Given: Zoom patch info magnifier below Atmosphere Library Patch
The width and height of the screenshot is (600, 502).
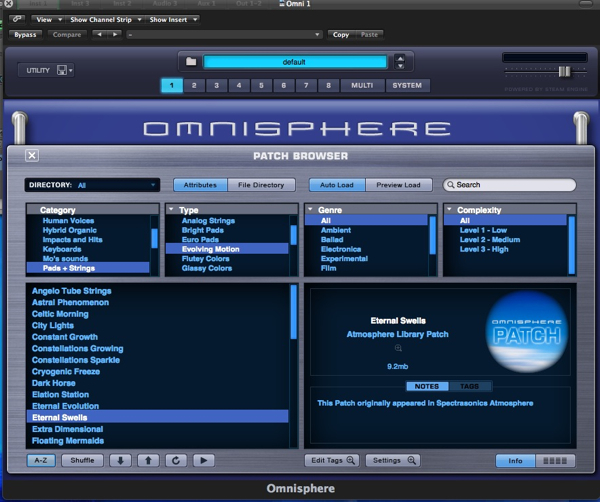Looking at the screenshot, I should click(398, 348).
